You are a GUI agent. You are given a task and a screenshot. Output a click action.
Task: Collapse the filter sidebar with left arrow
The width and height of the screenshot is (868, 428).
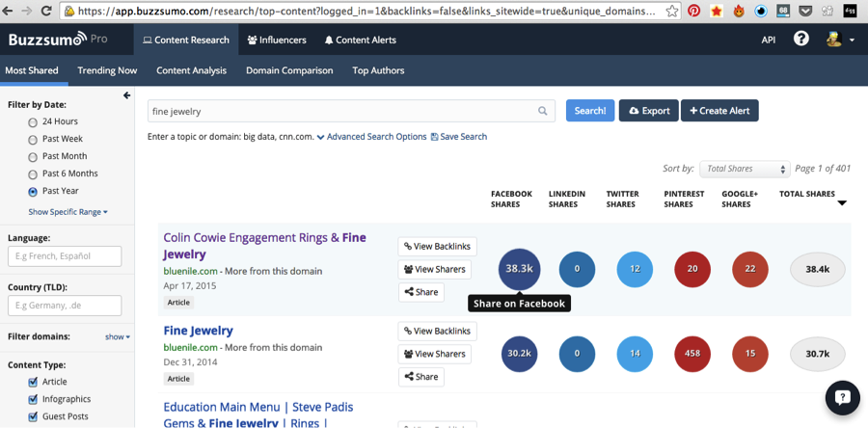click(126, 95)
